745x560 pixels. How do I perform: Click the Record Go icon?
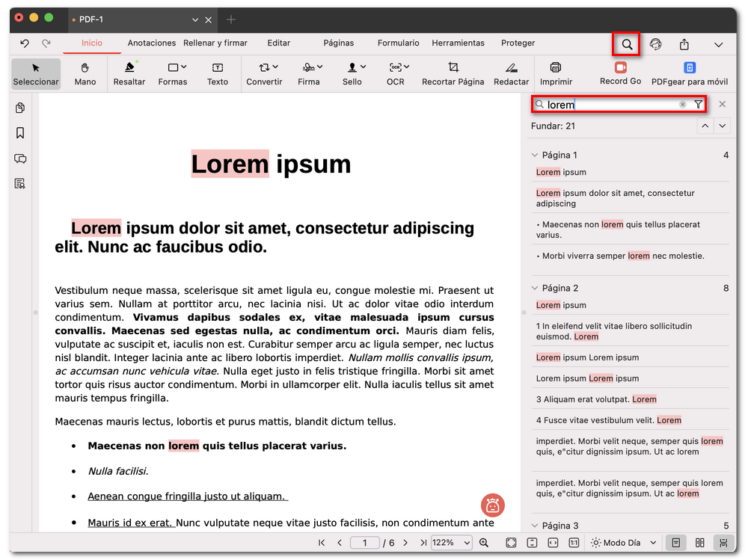[x=620, y=74]
